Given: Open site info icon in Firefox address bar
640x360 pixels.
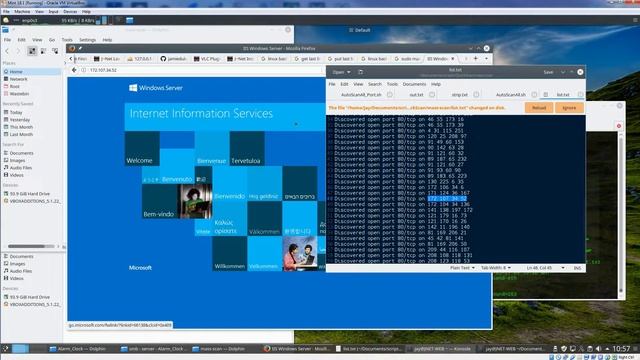Looking at the screenshot, I should coord(84,70).
